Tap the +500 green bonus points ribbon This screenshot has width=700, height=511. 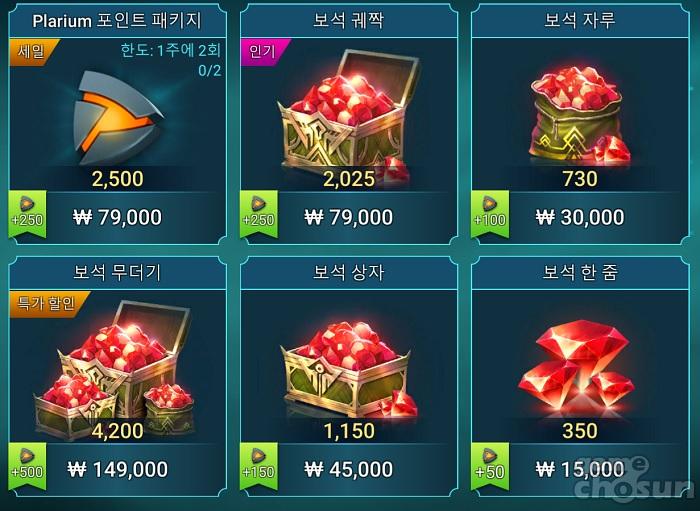point(27,466)
